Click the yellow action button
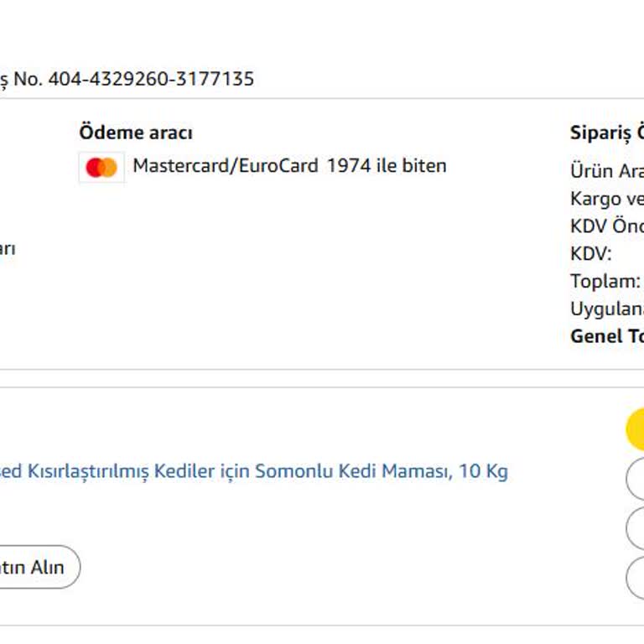Viewport: 644px width, 644px height. [636, 430]
